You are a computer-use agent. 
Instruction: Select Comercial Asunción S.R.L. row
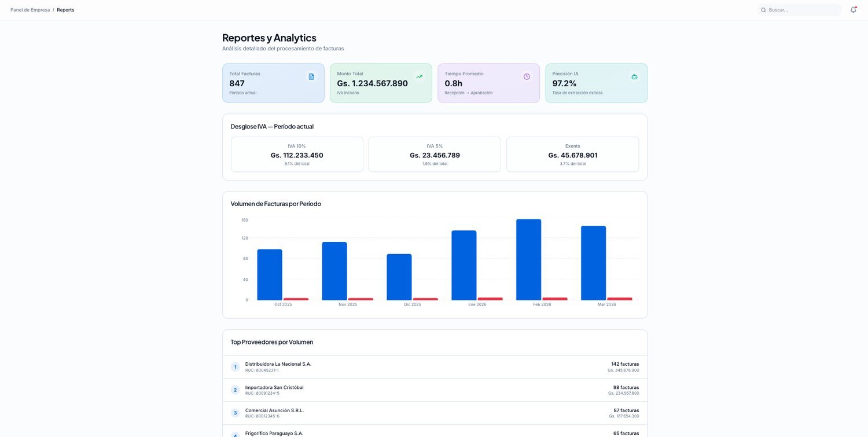(x=435, y=413)
